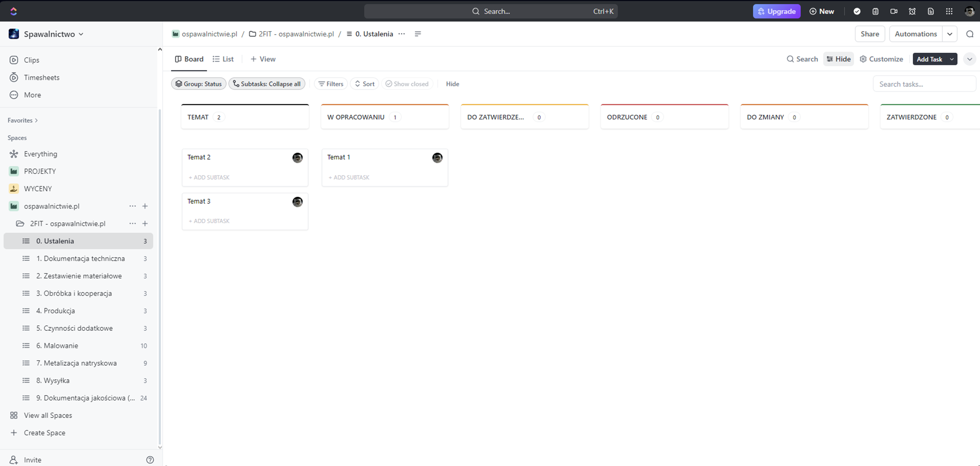
Task: Open the Timesheets sidebar item
Action: [x=41, y=77]
